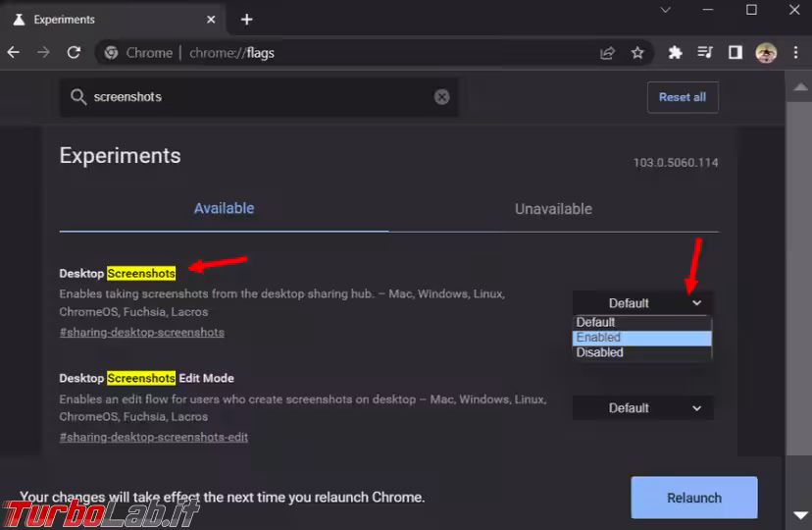Choose Enabled in the open dropdown list
Image resolution: width=812 pixels, height=530 pixels.
coord(642,338)
